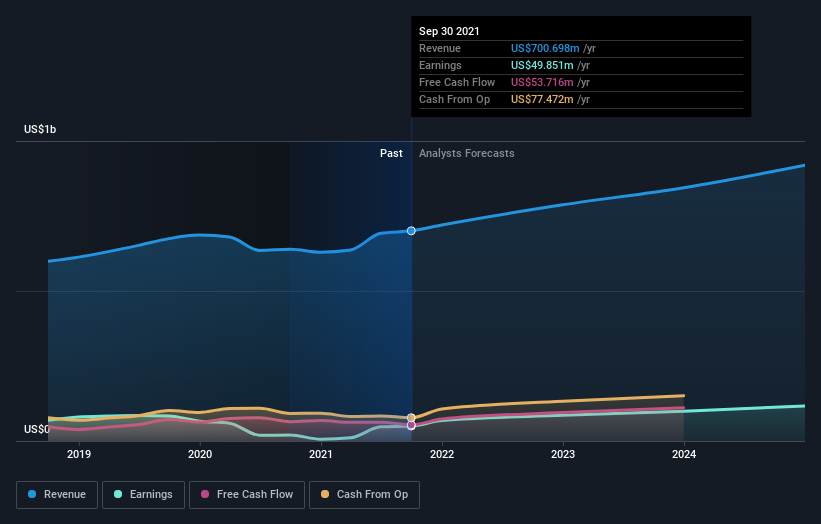Click the Cash From Op label in the tooltip
This screenshot has height=524, width=821.
[x=454, y=99]
